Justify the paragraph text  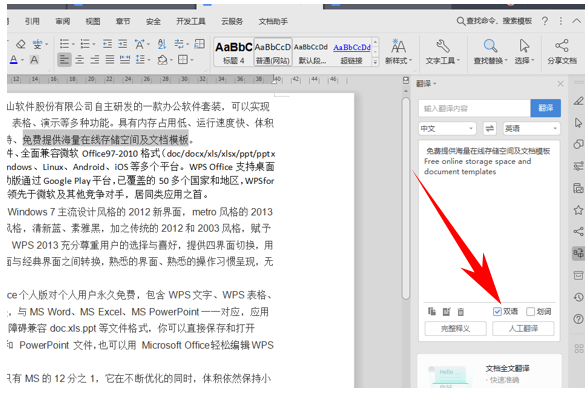[x=110, y=59]
